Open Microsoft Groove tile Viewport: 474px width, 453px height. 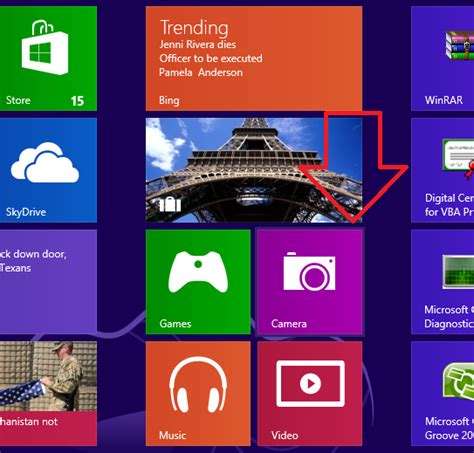click(x=443, y=393)
